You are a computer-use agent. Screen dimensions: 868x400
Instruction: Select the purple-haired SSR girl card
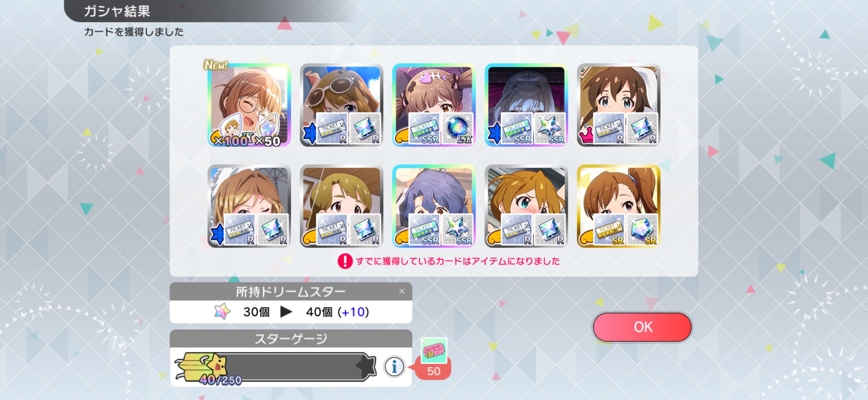(x=434, y=206)
